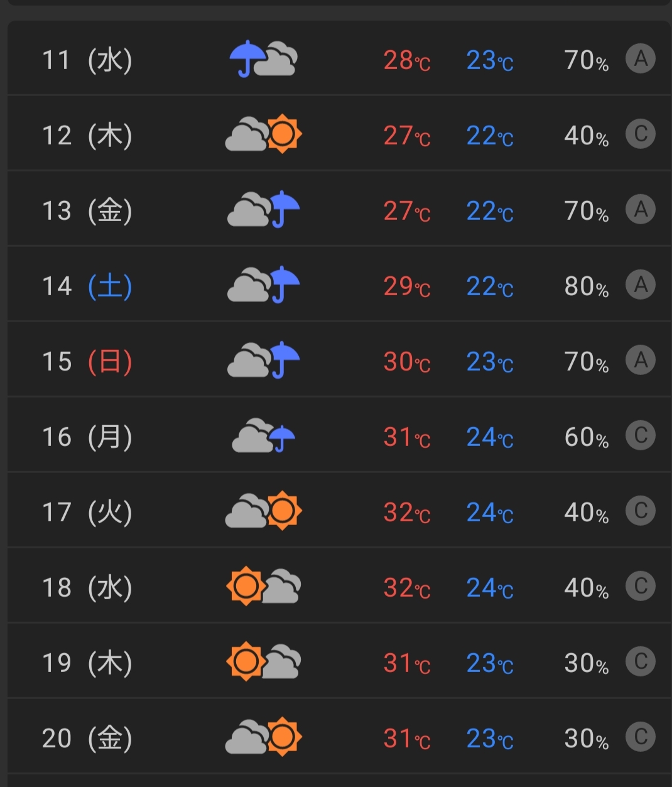This screenshot has height=787, width=672.
Task: Tap the sun-cloud icon for the 19th
Action: (x=263, y=661)
